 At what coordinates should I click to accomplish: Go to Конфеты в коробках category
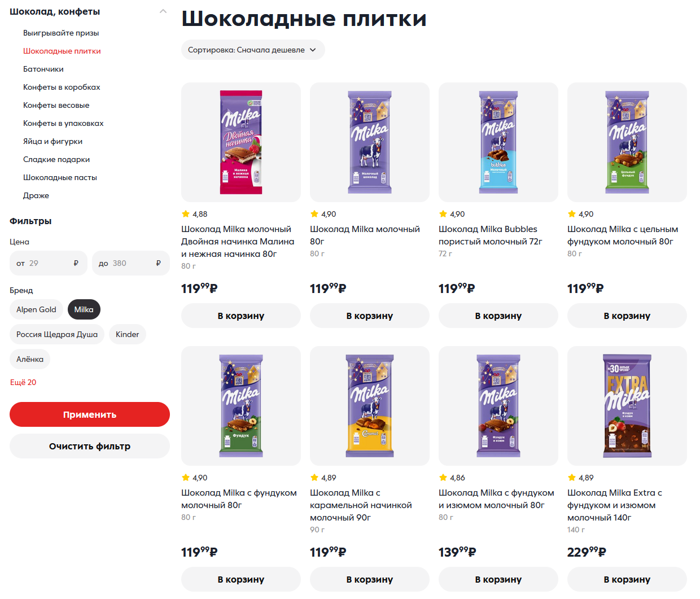(62, 87)
